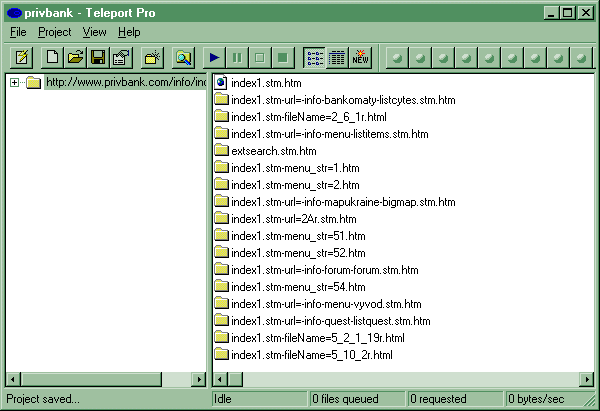Save project with the floppy disk icon
The width and height of the screenshot is (600, 411).
pos(98,58)
